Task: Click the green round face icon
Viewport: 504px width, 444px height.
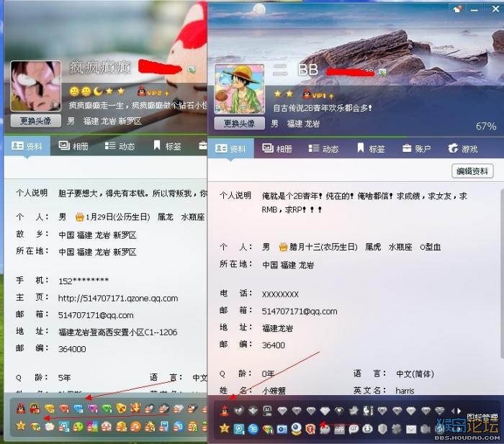Action: pos(78,427)
